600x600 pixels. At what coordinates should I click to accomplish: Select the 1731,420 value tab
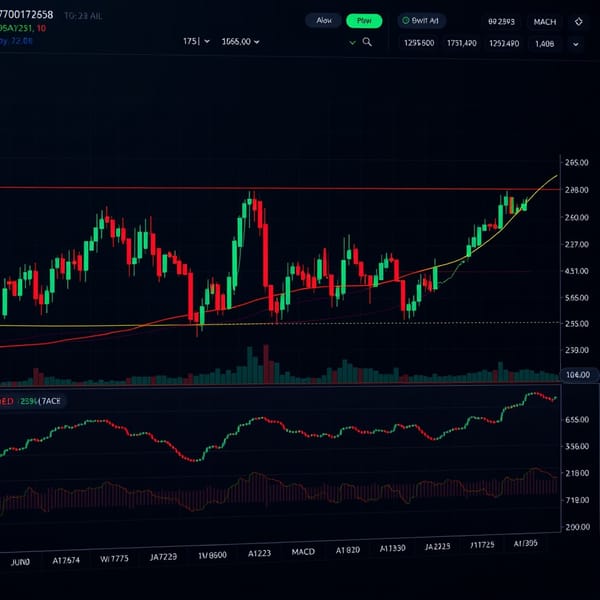coord(461,44)
